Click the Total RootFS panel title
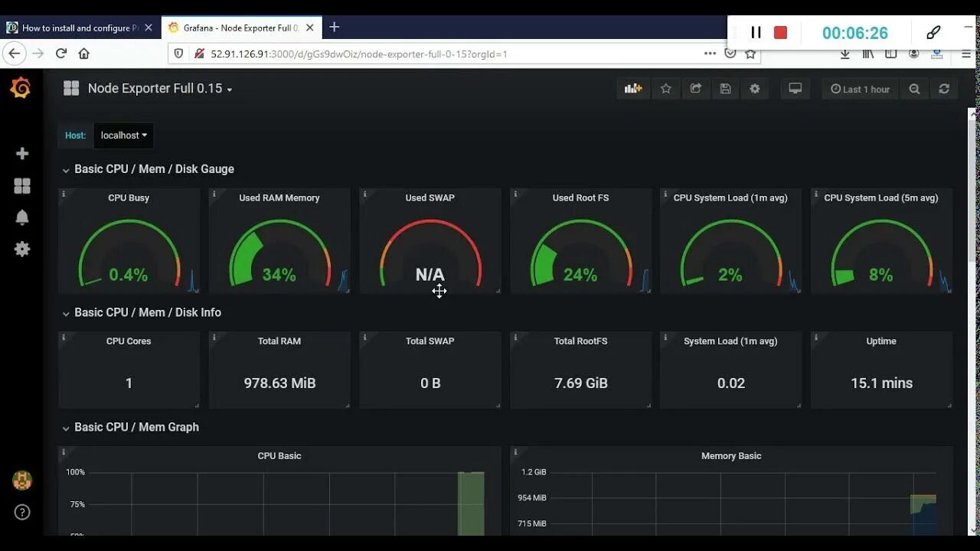Image resolution: width=980 pixels, height=551 pixels. point(580,341)
